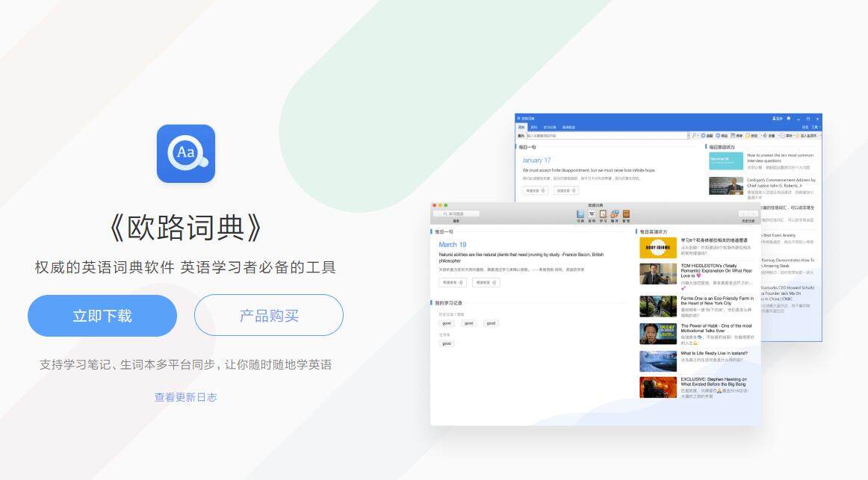Select the 学习 study icon in the Mac toolbar
This screenshot has height=480, width=868.
603,216
